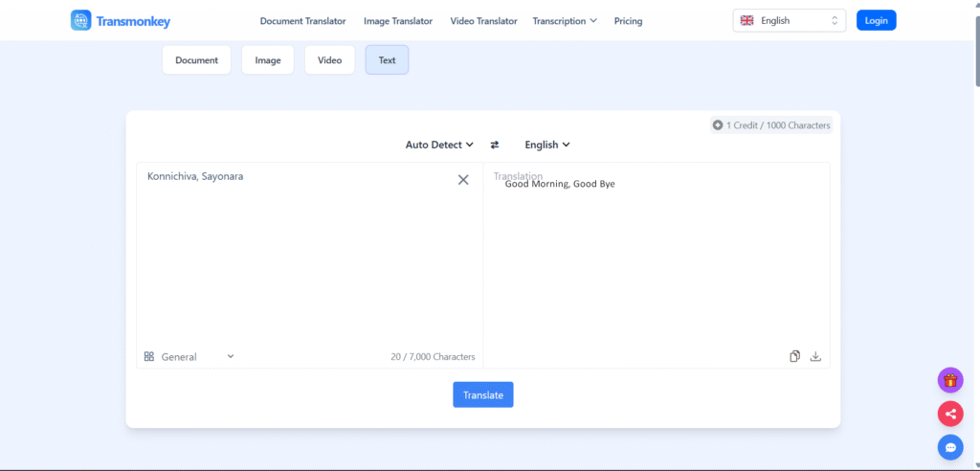Copy the translation to clipboard
The height and width of the screenshot is (471, 980).
click(794, 356)
